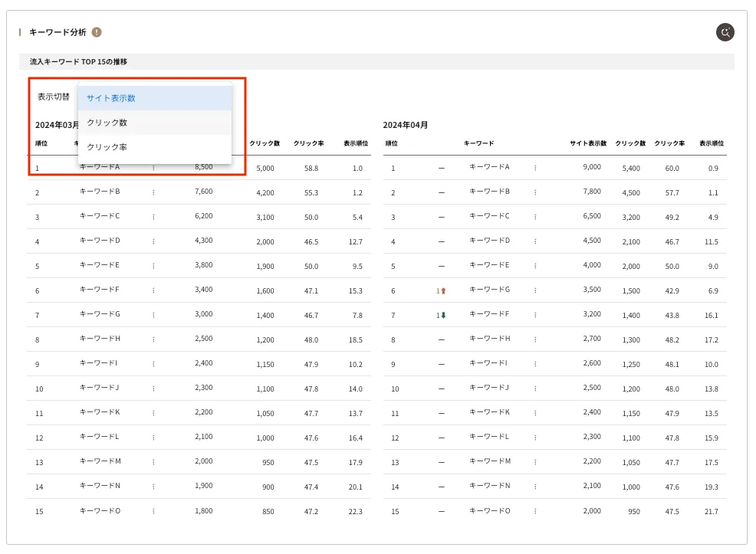The image size is (756, 554).
Task: Open the kebab menu for April キーワードA
Action: click(535, 168)
